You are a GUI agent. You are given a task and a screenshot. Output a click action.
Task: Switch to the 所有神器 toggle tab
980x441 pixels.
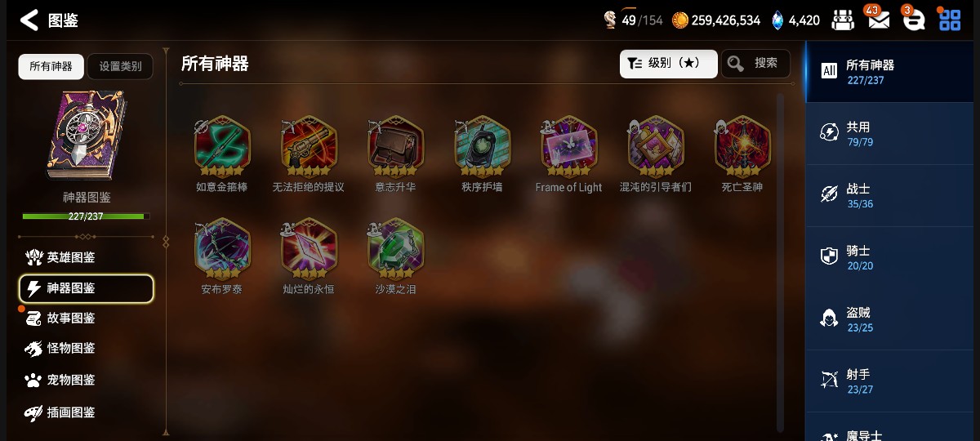coord(51,67)
